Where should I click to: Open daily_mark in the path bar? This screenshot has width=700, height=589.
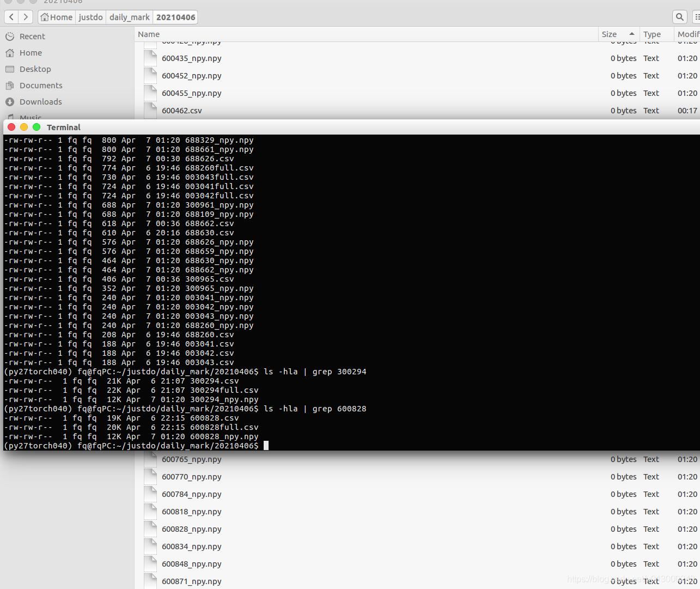[130, 17]
